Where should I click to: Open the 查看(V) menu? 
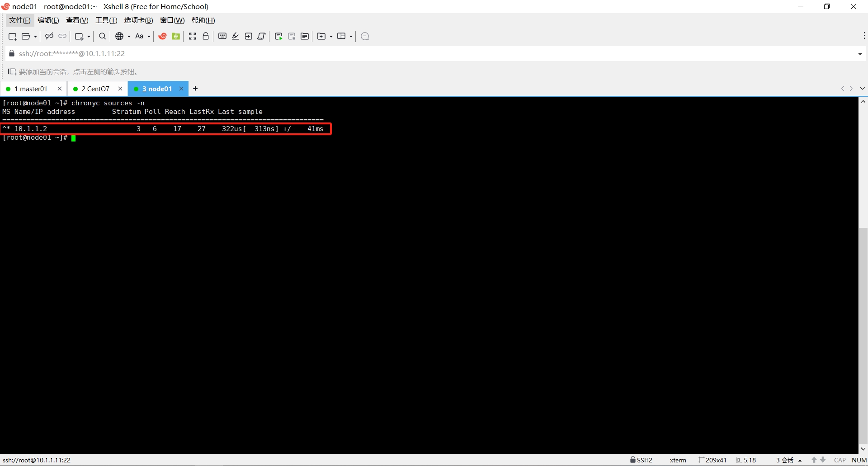tap(77, 20)
